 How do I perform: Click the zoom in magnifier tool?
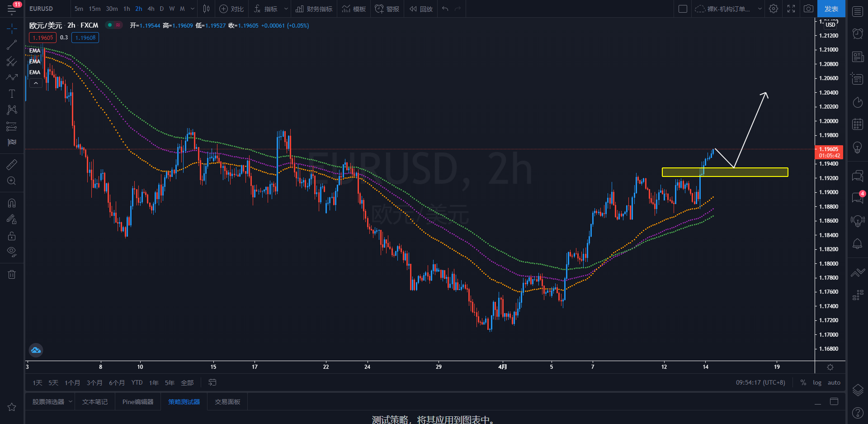[x=12, y=181]
